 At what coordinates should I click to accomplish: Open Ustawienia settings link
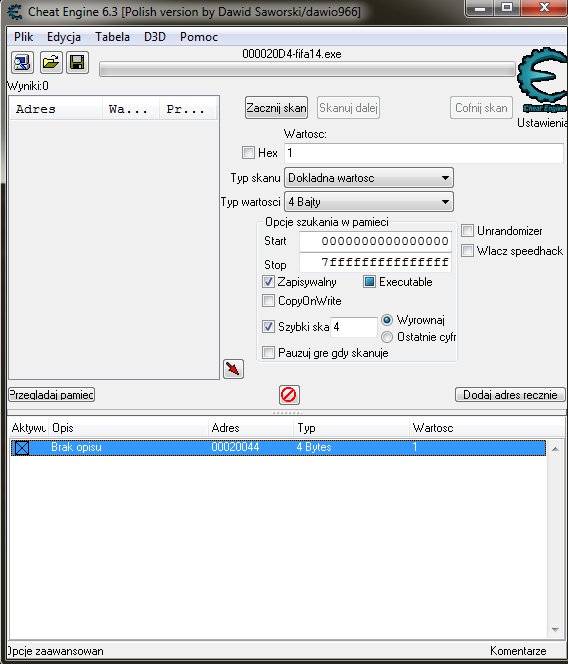(542, 123)
